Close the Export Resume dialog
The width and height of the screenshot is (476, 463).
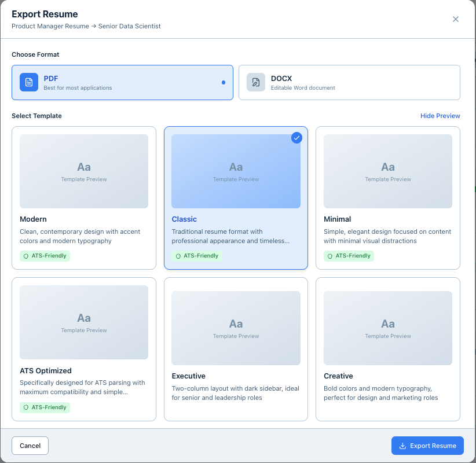coord(456,19)
